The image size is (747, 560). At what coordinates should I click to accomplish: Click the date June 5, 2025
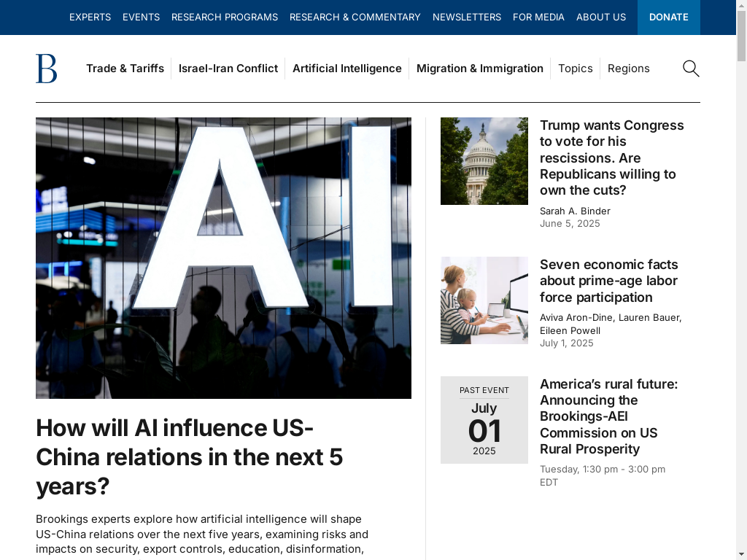click(x=570, y=224)
